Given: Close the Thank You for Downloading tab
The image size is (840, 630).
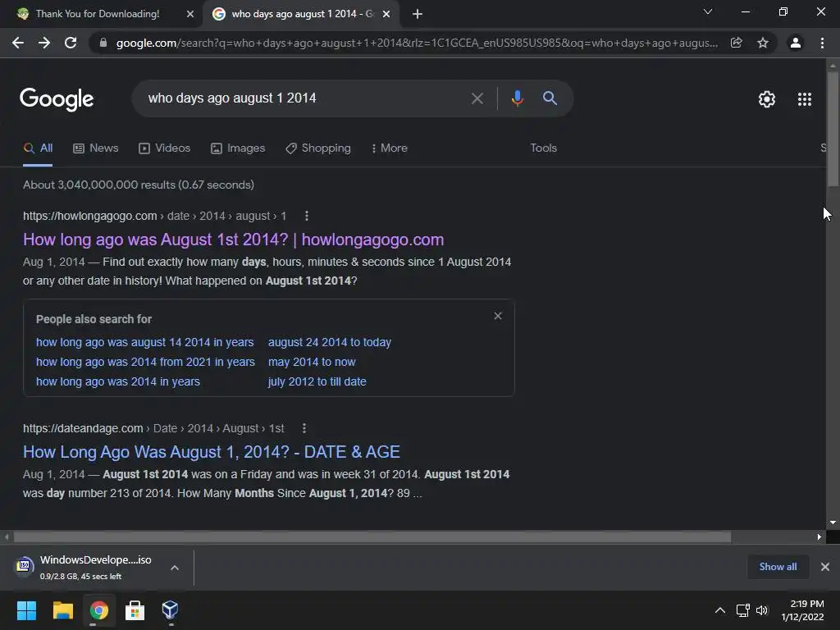Looking at the screenshot, I should click(x=190, y=14).
